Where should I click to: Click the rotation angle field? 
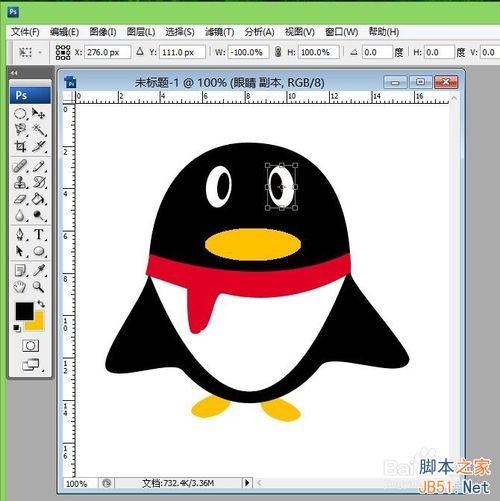pos(377,52)
